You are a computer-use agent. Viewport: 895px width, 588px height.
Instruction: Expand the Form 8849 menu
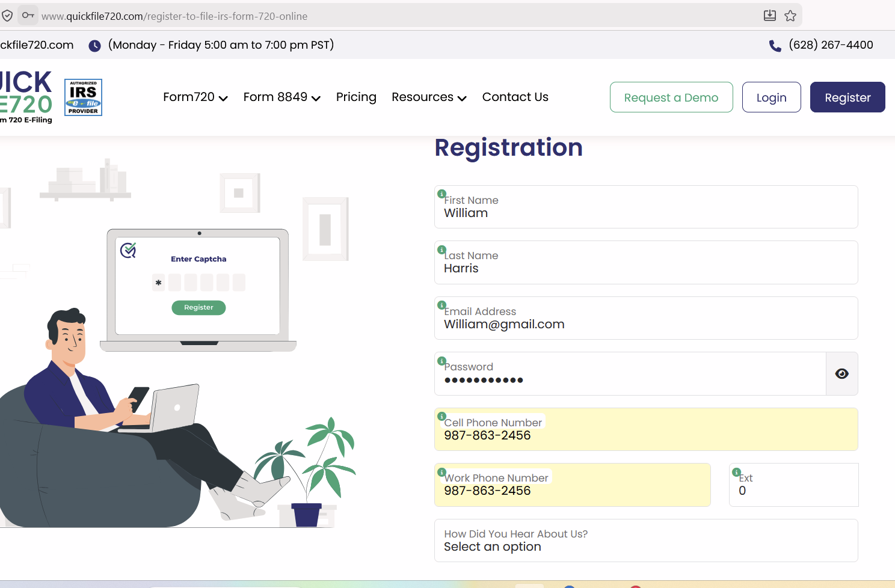[x=282, y=97]
